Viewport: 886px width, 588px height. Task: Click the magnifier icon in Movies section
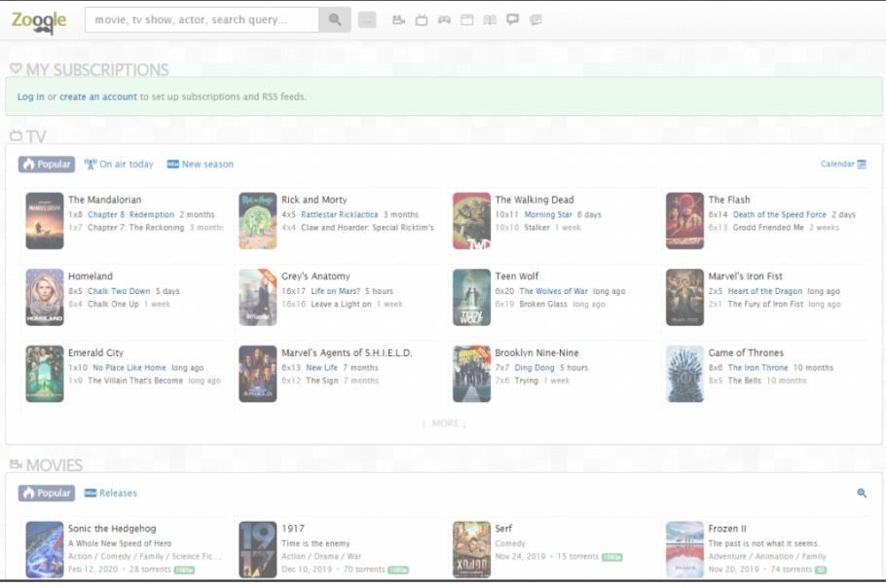(x=862, y=494)
